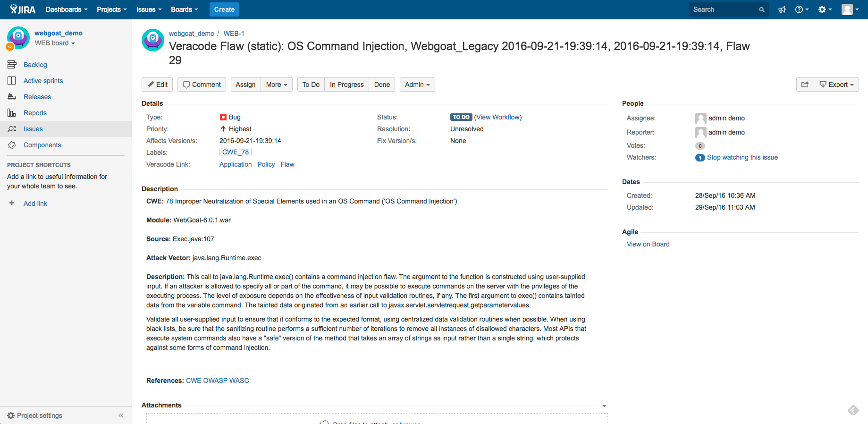This screenshot has height=424, width=868.
Task: Click the Edit issue button
Action: coord(157,85)
